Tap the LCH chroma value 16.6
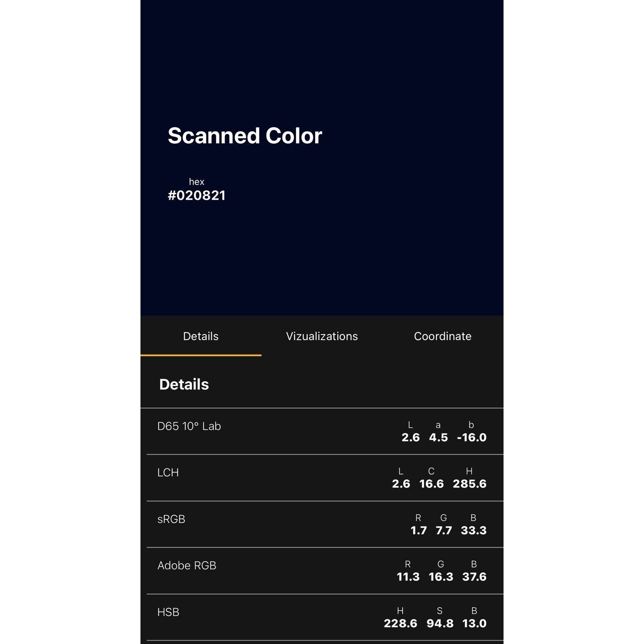Viewport: 644px width, 644px height. tap(431, 484)
